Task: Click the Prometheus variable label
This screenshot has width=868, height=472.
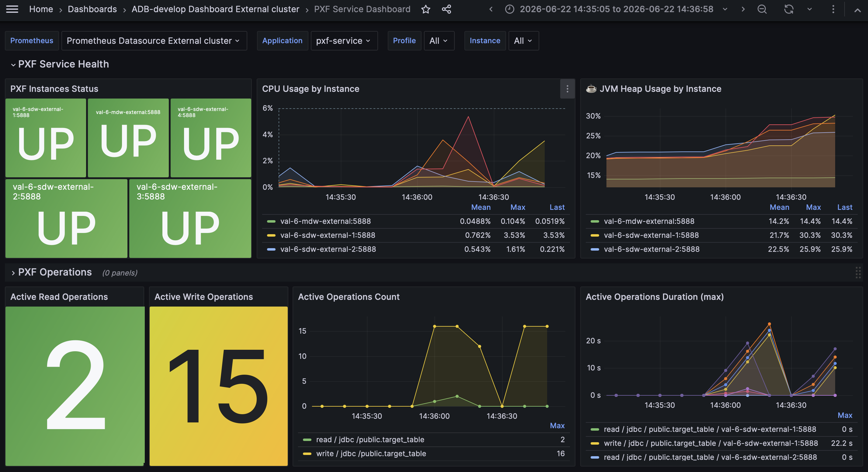Action: click(32, 41)
